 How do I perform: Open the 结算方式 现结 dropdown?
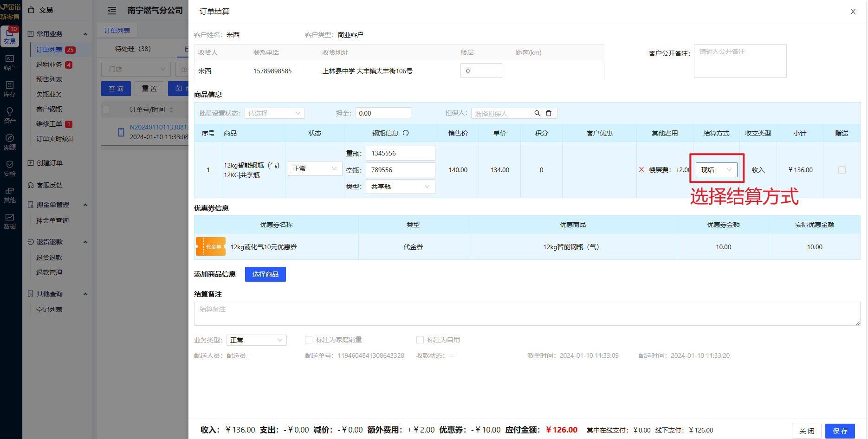pyautogui.click(x=717, y=170)
